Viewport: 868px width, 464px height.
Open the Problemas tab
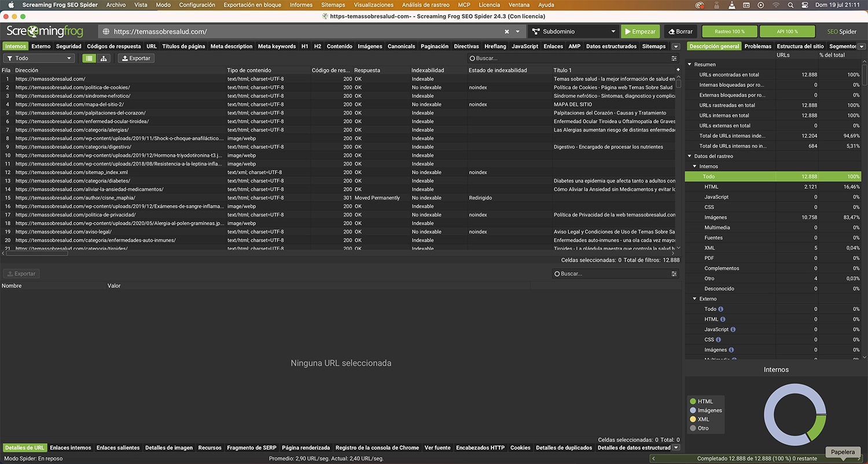point(757,46)
